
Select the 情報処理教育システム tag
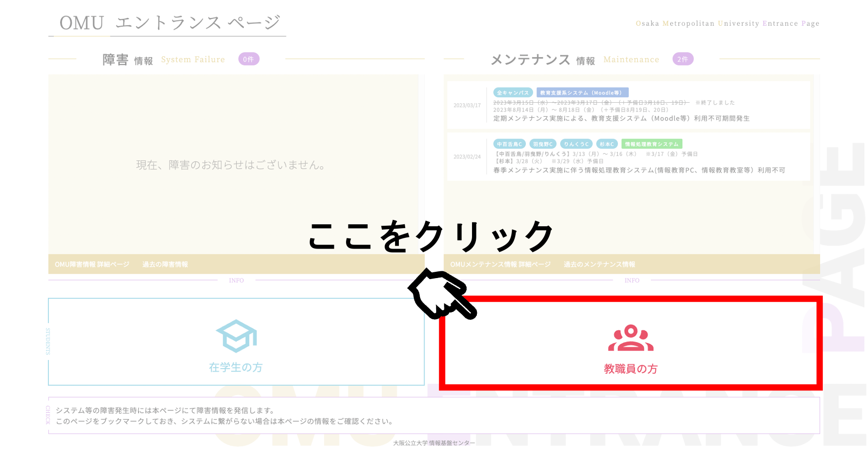click(x=652, y=144)
